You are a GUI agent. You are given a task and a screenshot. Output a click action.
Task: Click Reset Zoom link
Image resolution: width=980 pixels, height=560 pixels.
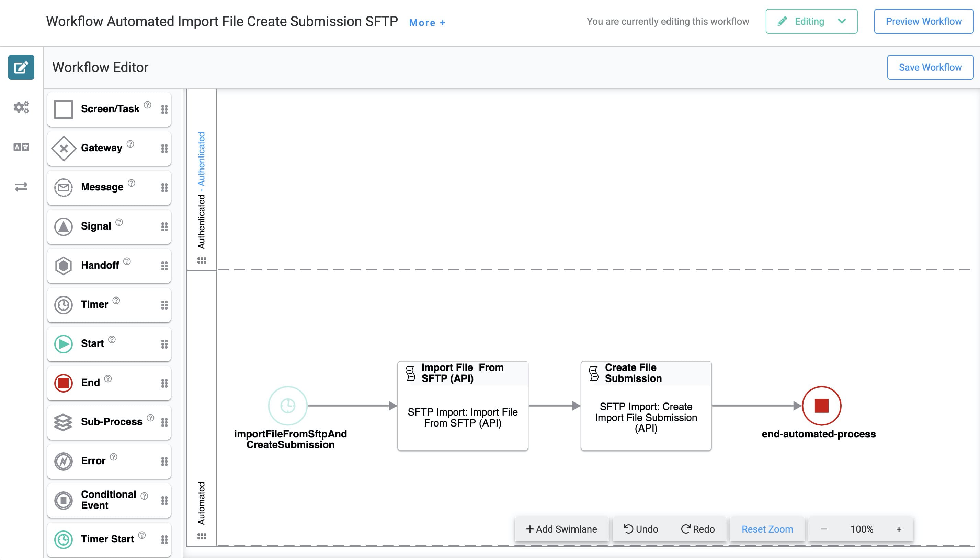[x=767, y=529]
